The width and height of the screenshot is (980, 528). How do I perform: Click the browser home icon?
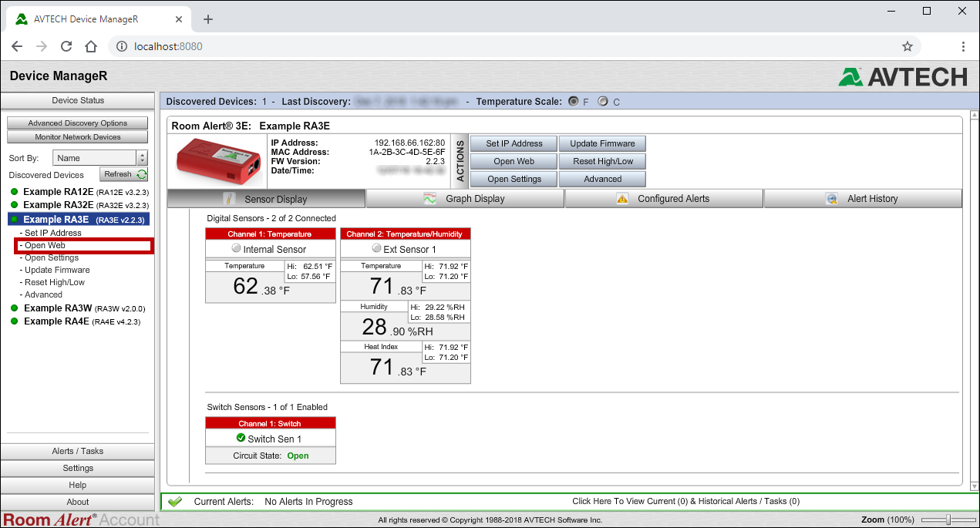[91, 46]
